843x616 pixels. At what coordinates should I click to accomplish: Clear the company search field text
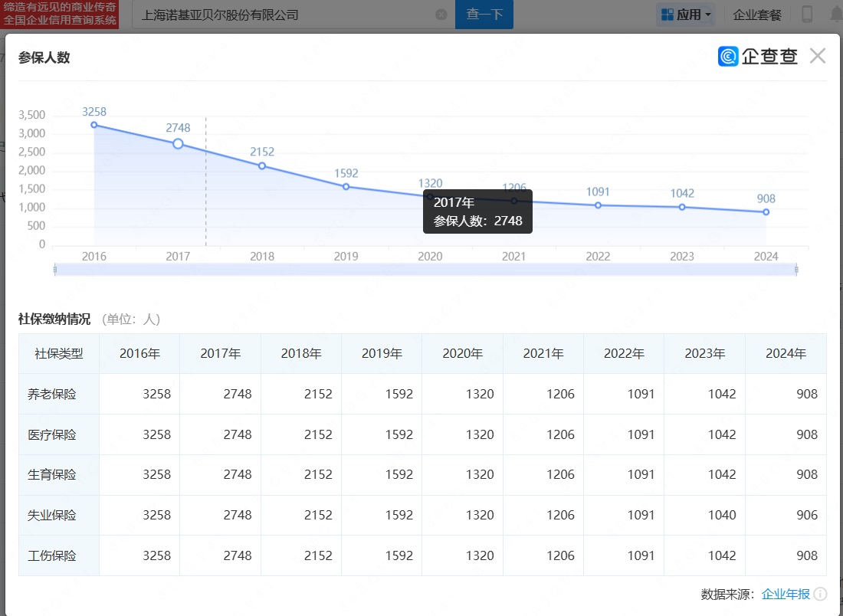coord(441,15)
